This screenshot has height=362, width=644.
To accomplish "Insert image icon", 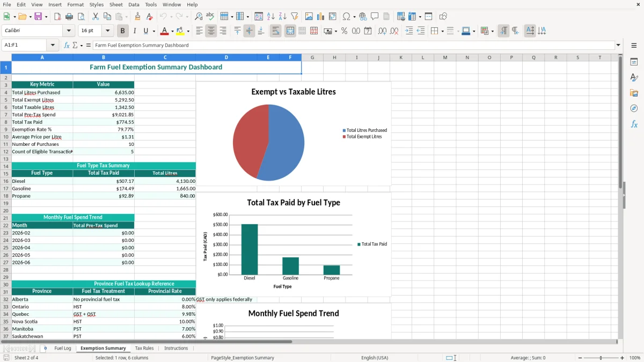I will (309, 17).
